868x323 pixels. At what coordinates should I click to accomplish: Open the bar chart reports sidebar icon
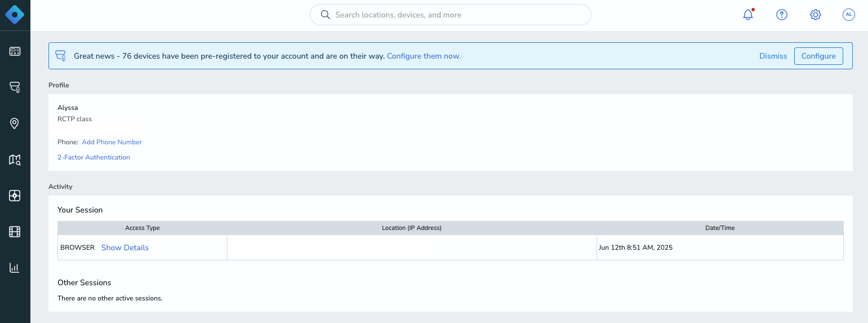point(15,268)
